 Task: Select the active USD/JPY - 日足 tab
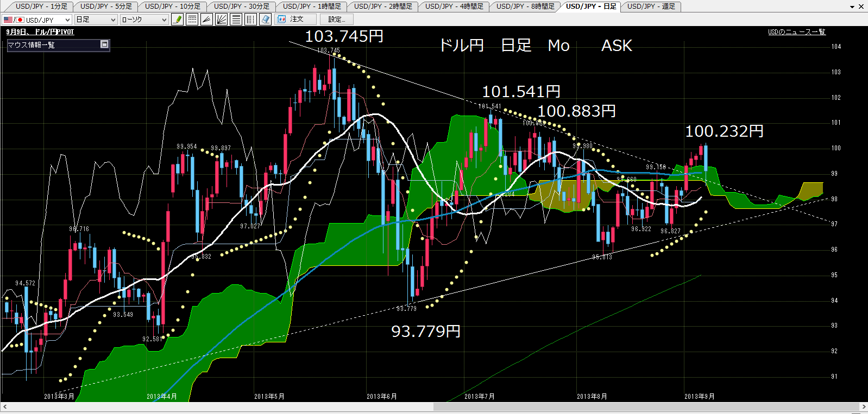pyautogui.click(x=591, y=7)
